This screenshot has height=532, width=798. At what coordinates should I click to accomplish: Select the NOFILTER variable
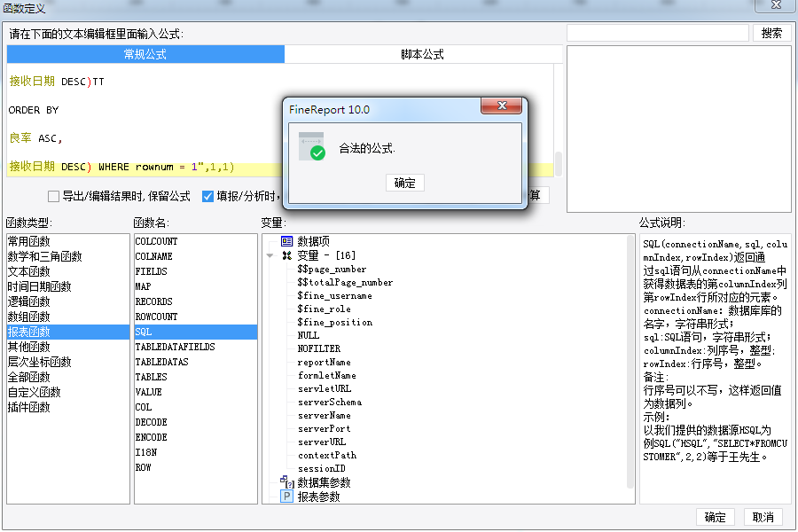pyautogui.click(x=319, y=348)
